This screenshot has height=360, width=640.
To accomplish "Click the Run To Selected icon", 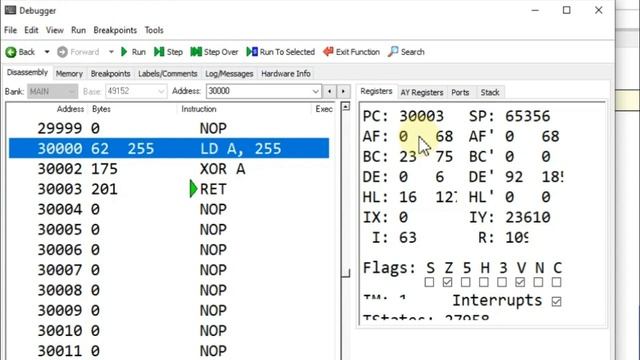I will [252, 52].
